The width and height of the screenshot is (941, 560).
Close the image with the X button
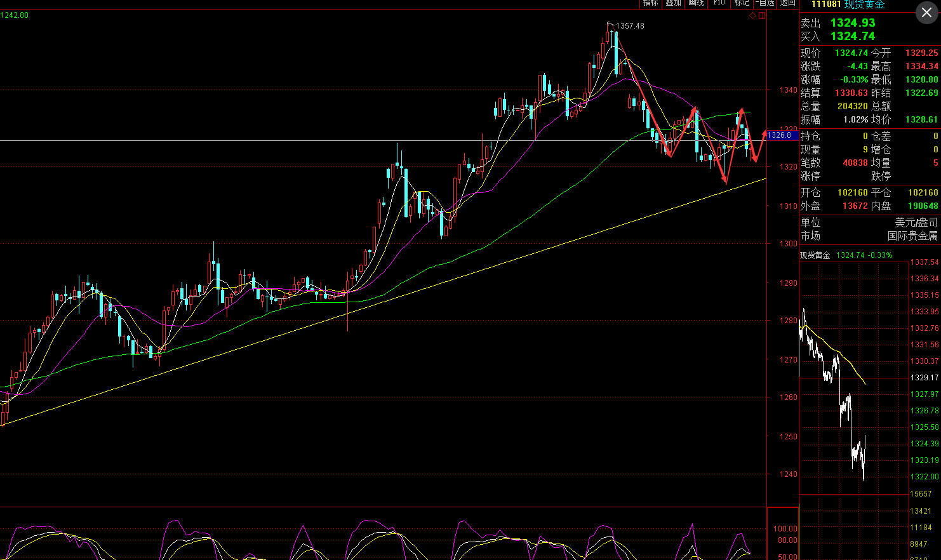[926, 13]
